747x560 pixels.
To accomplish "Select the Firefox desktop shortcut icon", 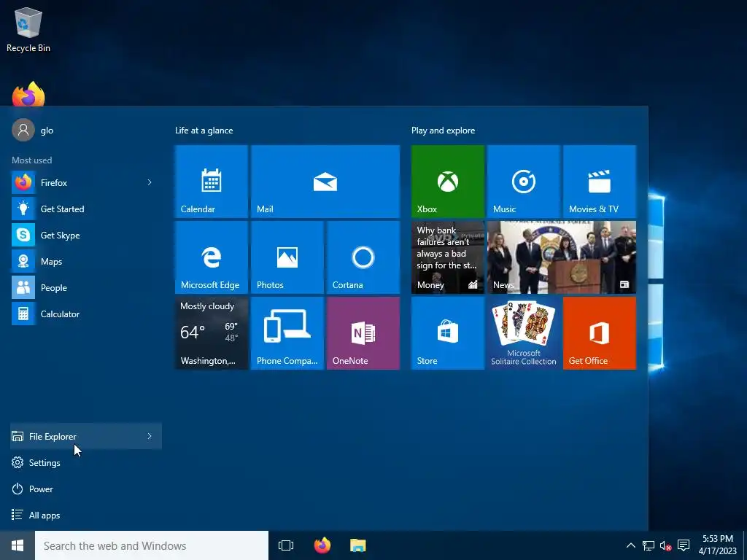I will coord(28,94).
